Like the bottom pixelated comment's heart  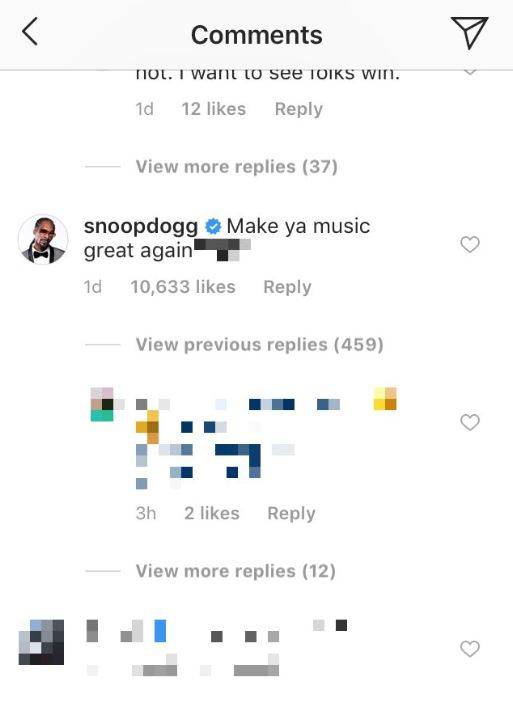click(x=470, y=649)
